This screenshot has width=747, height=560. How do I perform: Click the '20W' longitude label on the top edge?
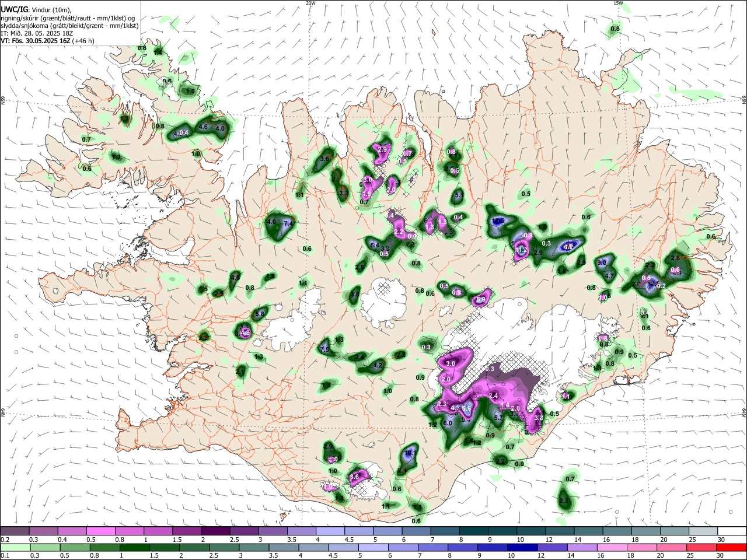point(310,3)
